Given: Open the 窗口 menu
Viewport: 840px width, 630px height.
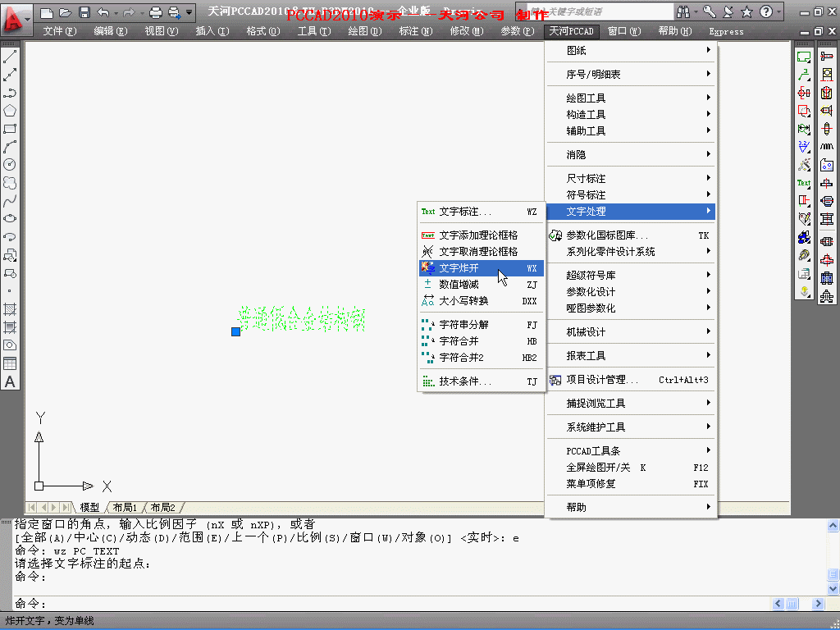Looking at the screenshot, I should [624, 31].
